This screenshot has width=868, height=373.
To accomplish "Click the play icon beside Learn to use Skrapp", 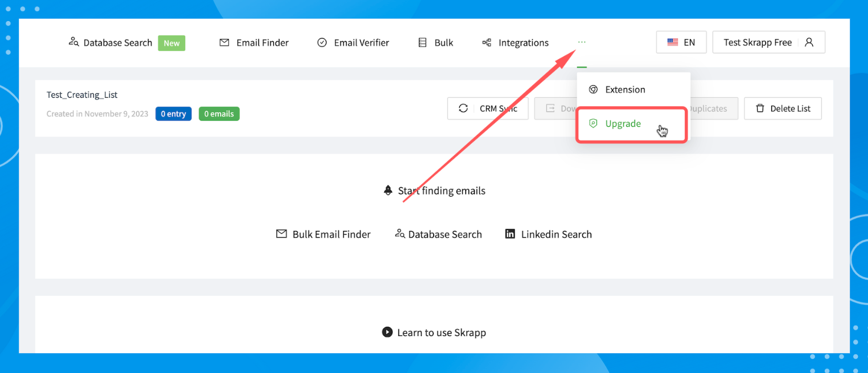I will [x=387, y=332].
